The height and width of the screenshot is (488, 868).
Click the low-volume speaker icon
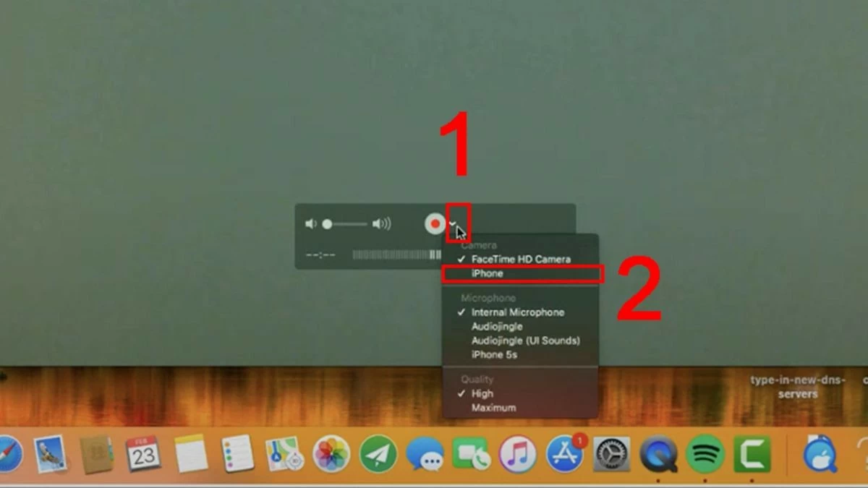point(311,224)
